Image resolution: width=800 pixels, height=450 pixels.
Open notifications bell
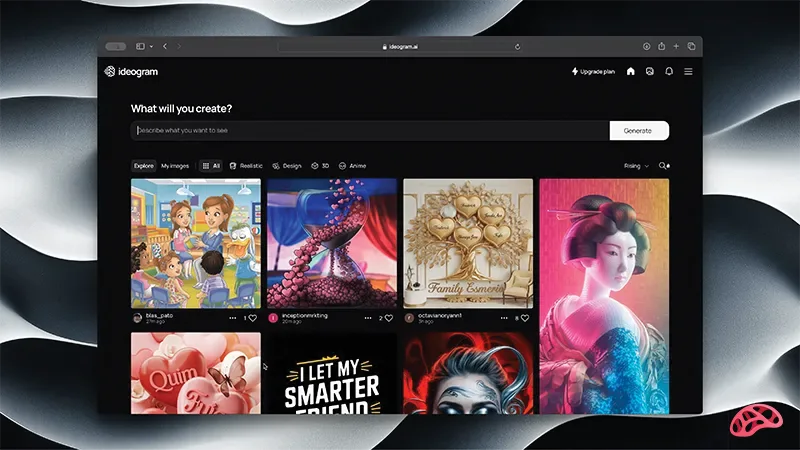[x=669, y=72]
